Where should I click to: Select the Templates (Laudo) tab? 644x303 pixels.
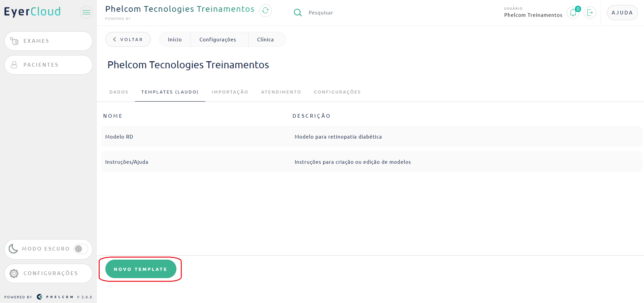pos(170,92)
